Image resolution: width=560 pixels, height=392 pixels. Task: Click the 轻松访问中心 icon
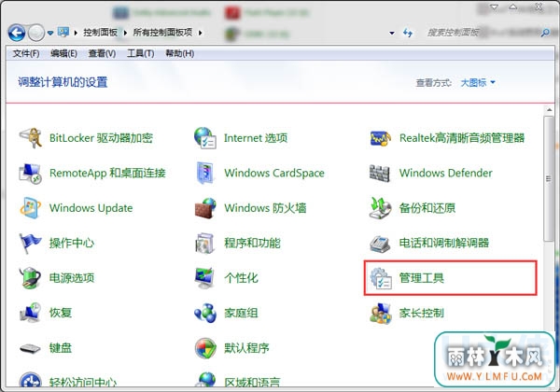tap(31, 380)
